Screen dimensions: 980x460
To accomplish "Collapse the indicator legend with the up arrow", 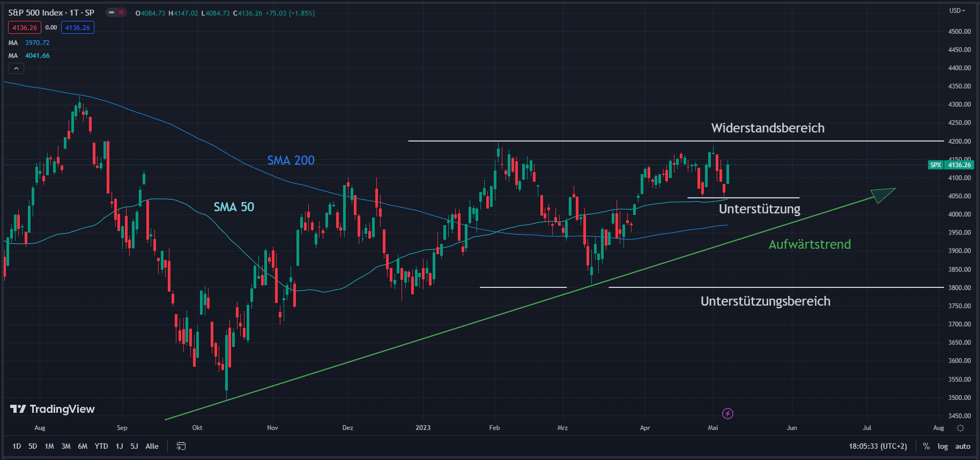I will point(16,69).
